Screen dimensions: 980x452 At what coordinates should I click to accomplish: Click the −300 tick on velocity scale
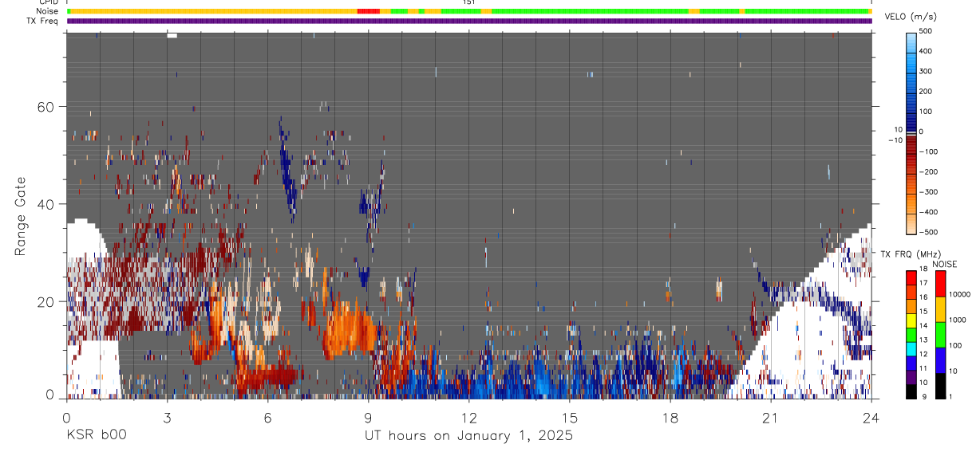931,192
